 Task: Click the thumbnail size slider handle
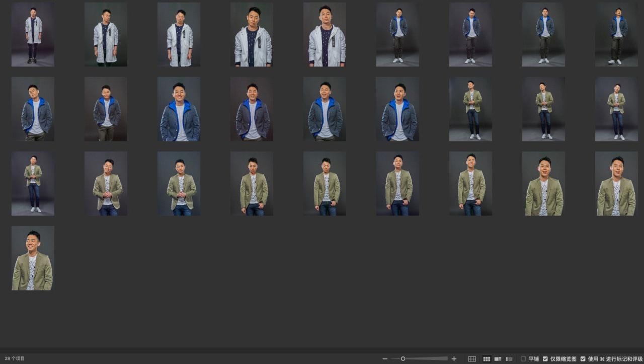point(403,359)
